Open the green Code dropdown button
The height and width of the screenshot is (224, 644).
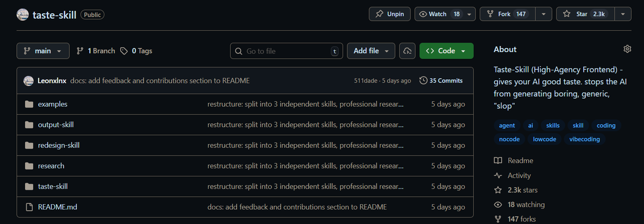point(447,51)
